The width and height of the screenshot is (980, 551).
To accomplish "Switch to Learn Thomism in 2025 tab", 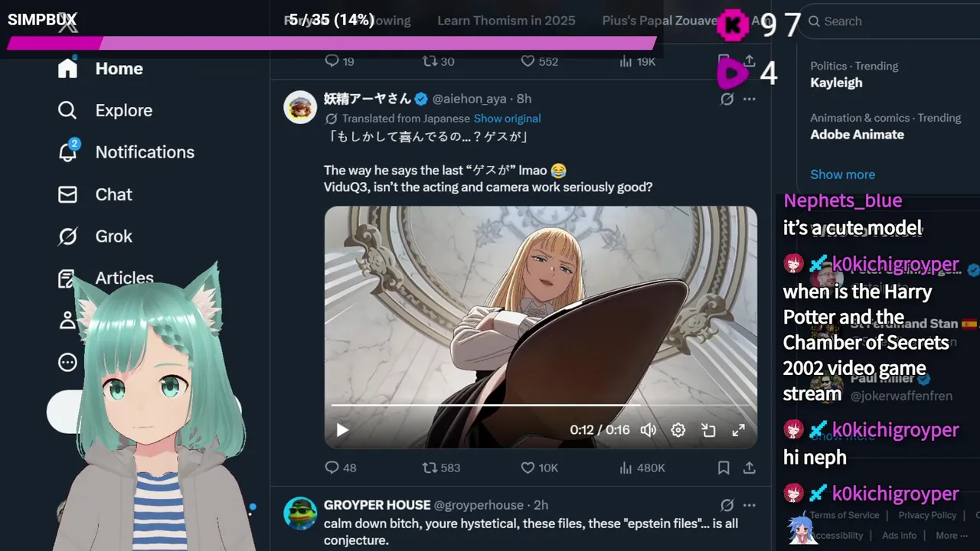I will click(x=506, y=21).
